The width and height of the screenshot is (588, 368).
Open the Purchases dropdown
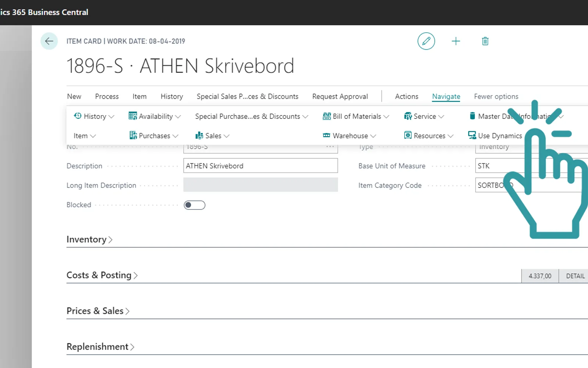(x=154, y=136)
